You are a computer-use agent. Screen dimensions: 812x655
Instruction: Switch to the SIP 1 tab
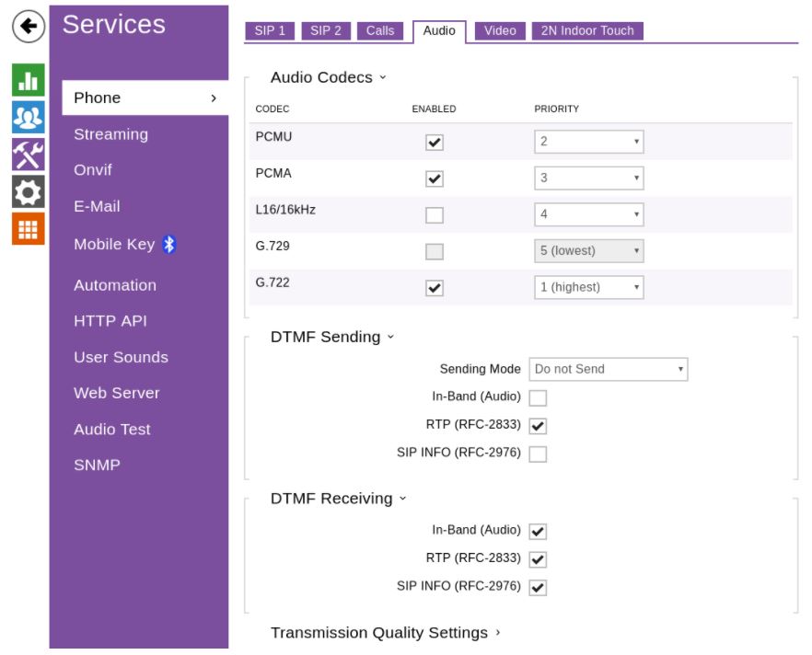click(x=270, y=31)
